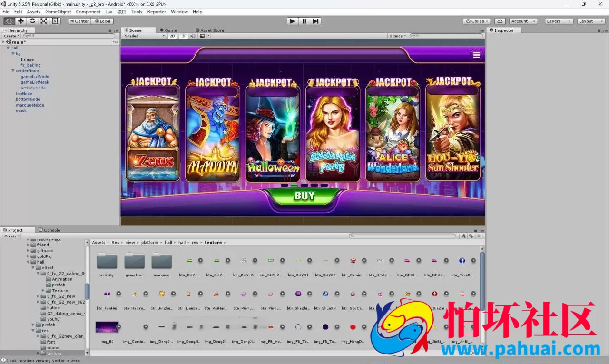
Task: Select the Hand tool in the toolbar
Action: click(9, 21)
